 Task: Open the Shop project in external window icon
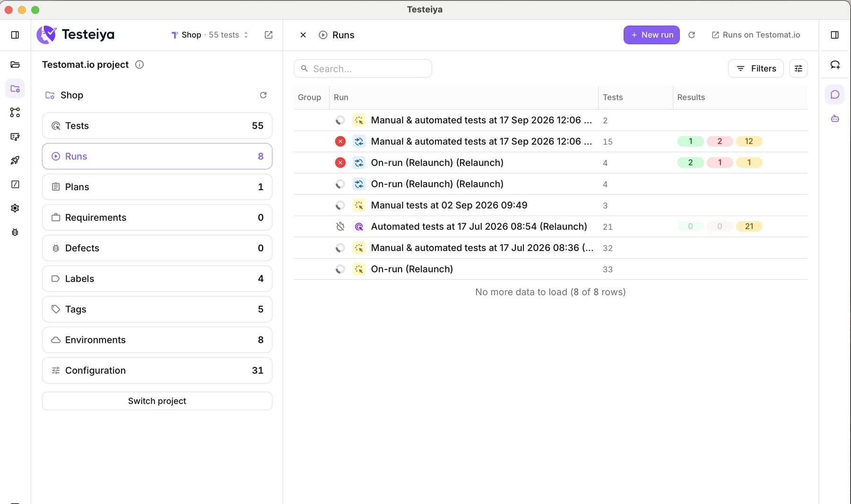(269, 35)
